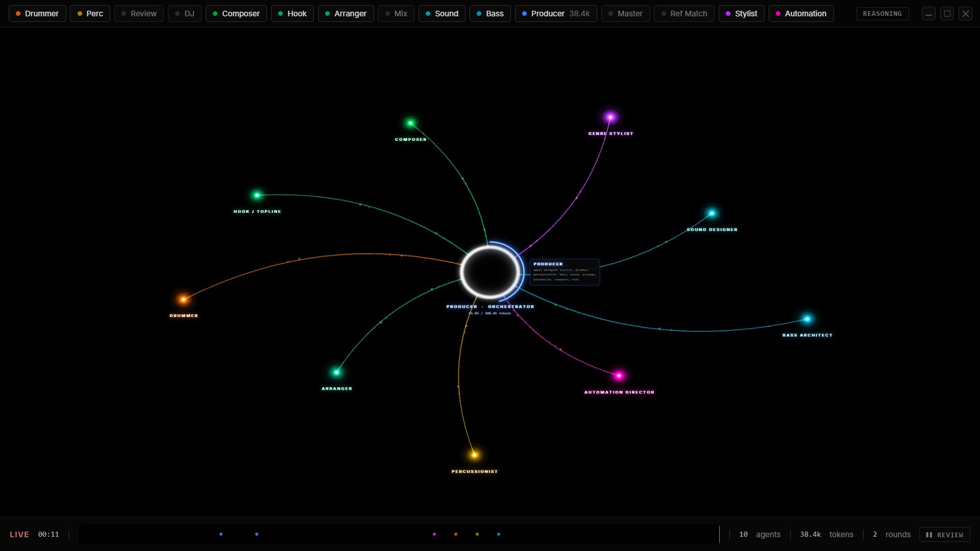Viewport: 980px width, 551px height.
Task: Select the green Hook / Topline node
Action: pyautogui.click(x=257, y=195)
